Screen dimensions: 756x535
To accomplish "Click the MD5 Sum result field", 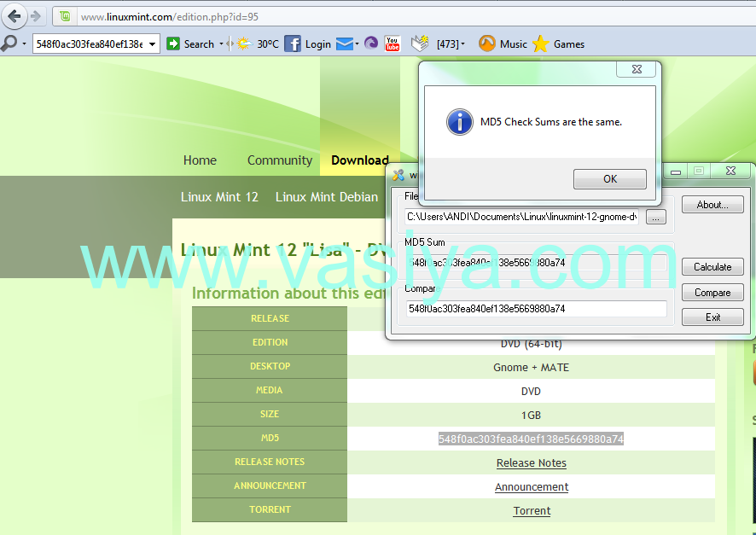I will (x=537, y=263).
